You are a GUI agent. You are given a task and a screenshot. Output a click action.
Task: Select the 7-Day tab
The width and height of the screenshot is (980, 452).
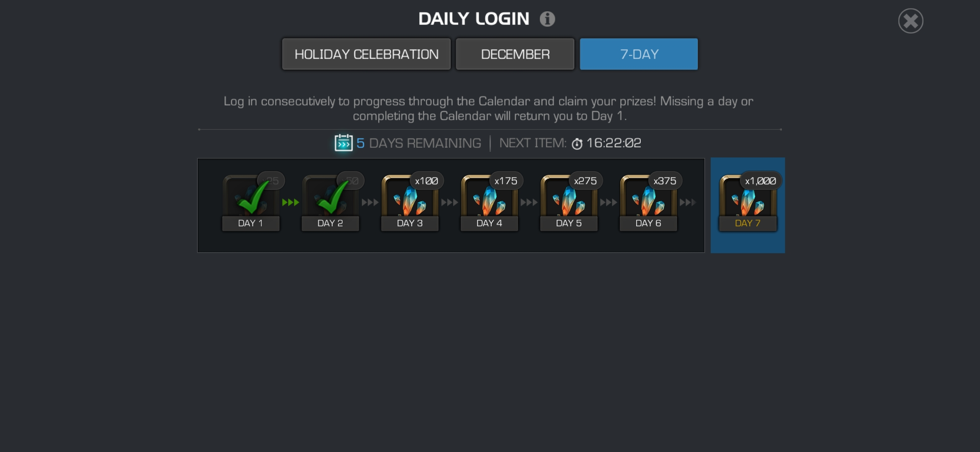pos(639,54)
